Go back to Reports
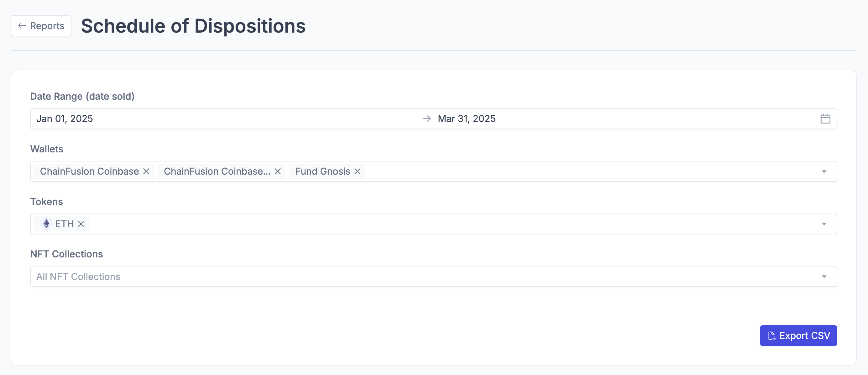This screenshot has width=868, height=375. pos(41,26)
